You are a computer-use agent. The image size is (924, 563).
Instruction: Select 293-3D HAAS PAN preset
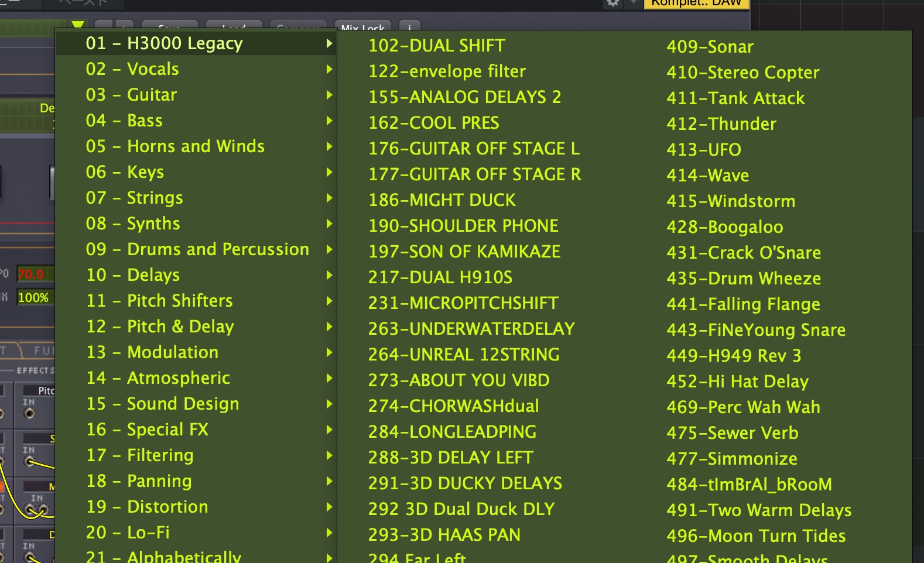coord(444,535)
